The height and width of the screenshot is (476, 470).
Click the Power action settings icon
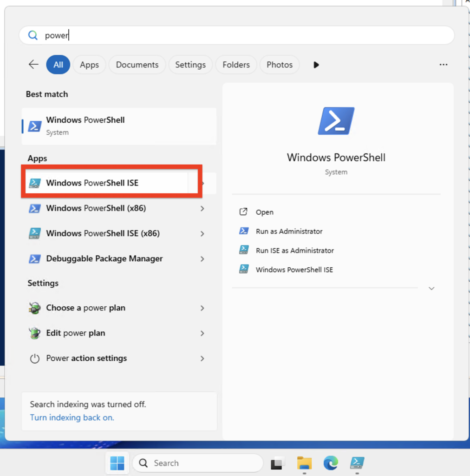tap(34, 358)
